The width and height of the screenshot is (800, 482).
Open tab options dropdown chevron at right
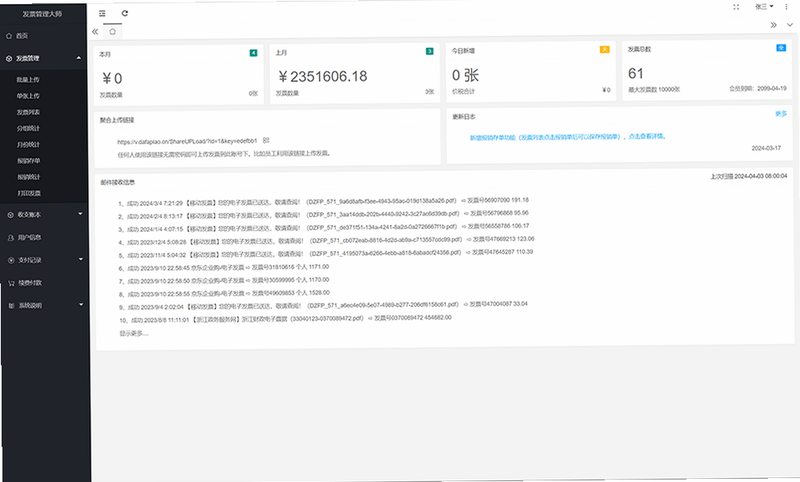point(790,24)
